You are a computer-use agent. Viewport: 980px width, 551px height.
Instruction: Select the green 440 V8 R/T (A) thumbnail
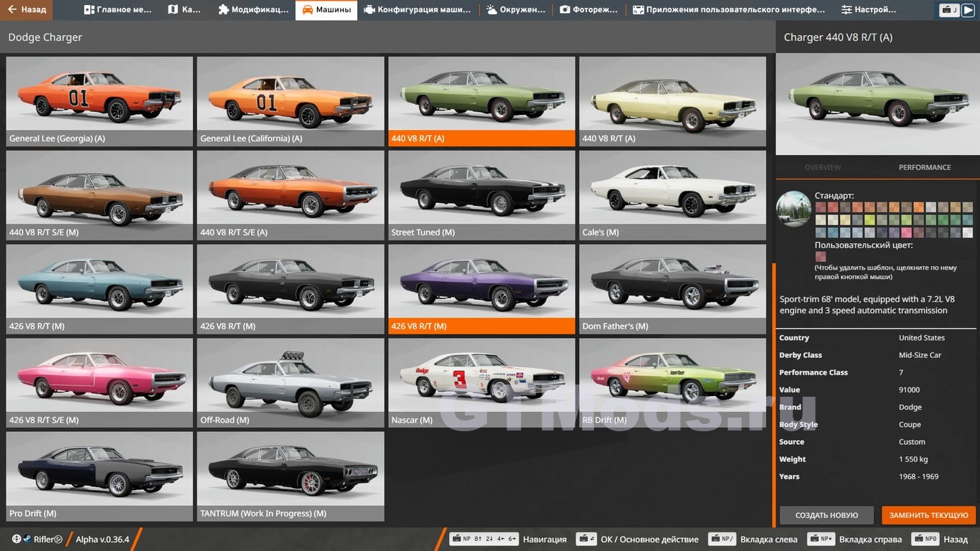point(481,101)
